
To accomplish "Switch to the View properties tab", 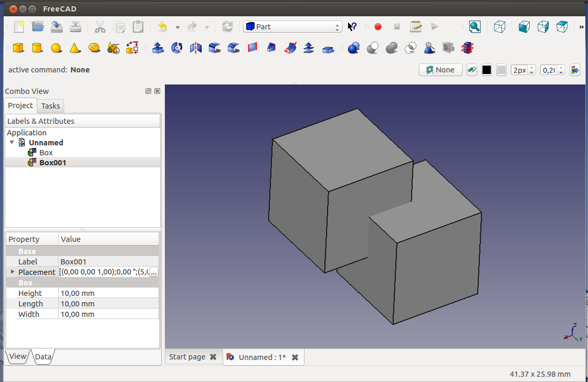I will pyautogui.click(x=17, y=356).
